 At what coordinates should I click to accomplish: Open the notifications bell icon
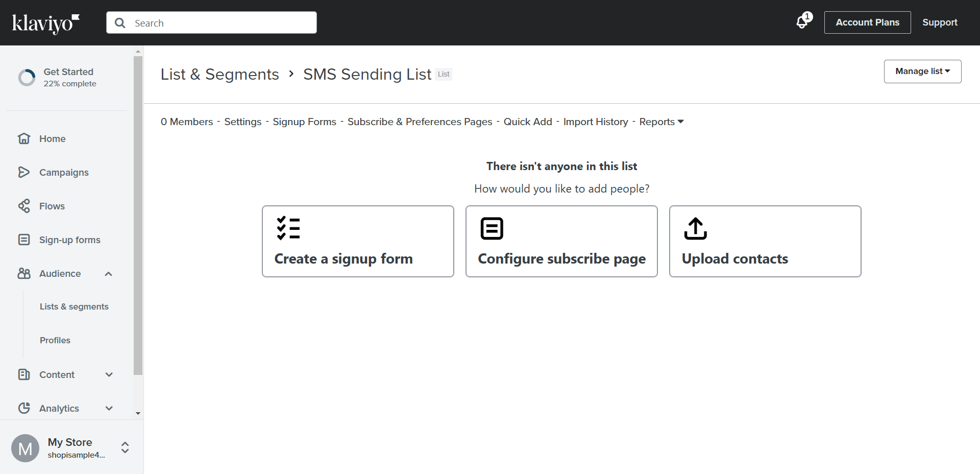pos(802,22)
